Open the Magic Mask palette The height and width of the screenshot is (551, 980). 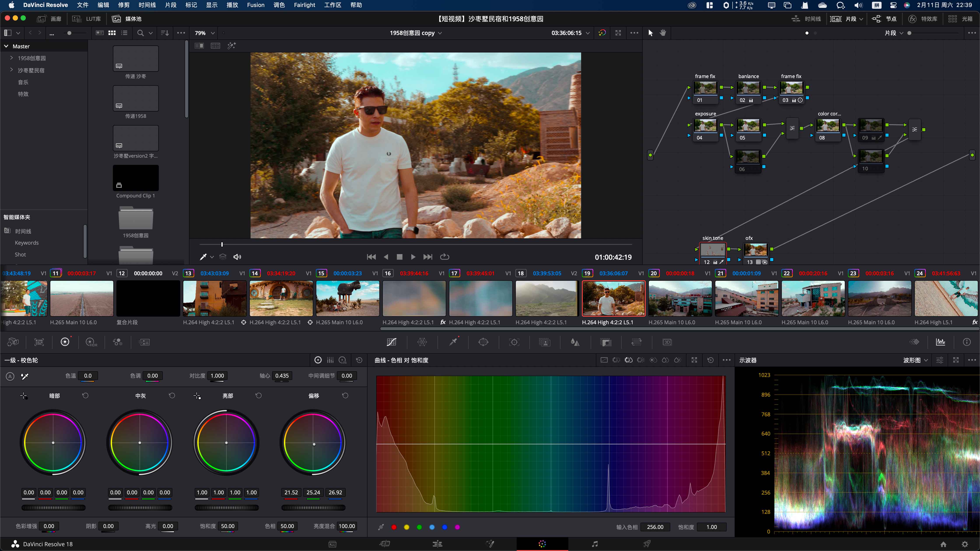tap(545, 342)
